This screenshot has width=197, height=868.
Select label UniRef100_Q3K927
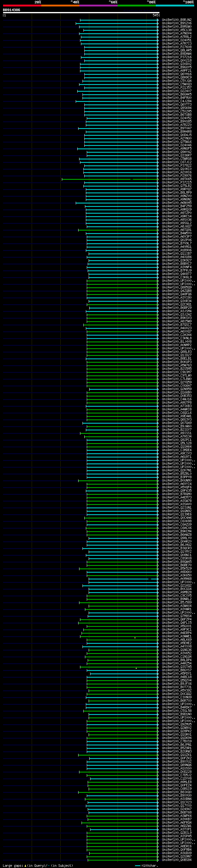coord(176,260)
